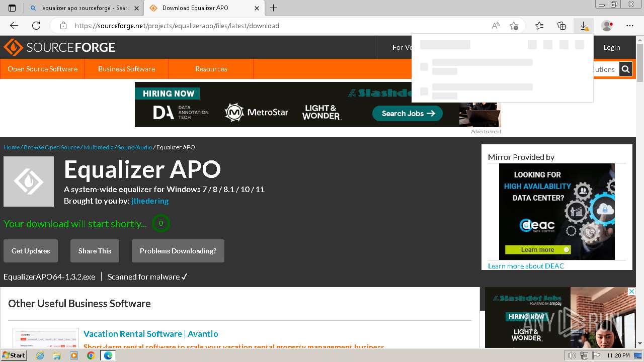
Task: Close the Slashdot Jobs side ad
Action: [632, 291]
